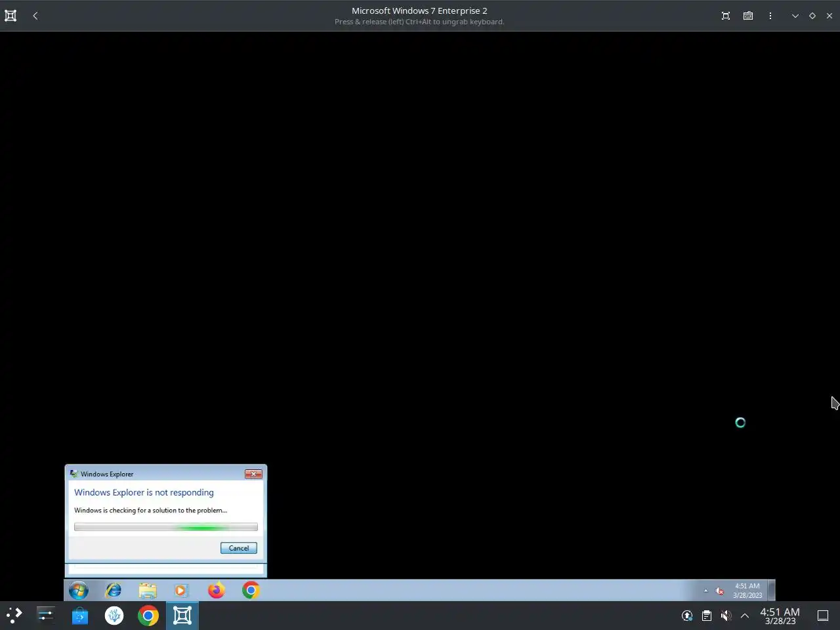Open the host updates tray icon
840x630 pixels.
coord(687,616)
